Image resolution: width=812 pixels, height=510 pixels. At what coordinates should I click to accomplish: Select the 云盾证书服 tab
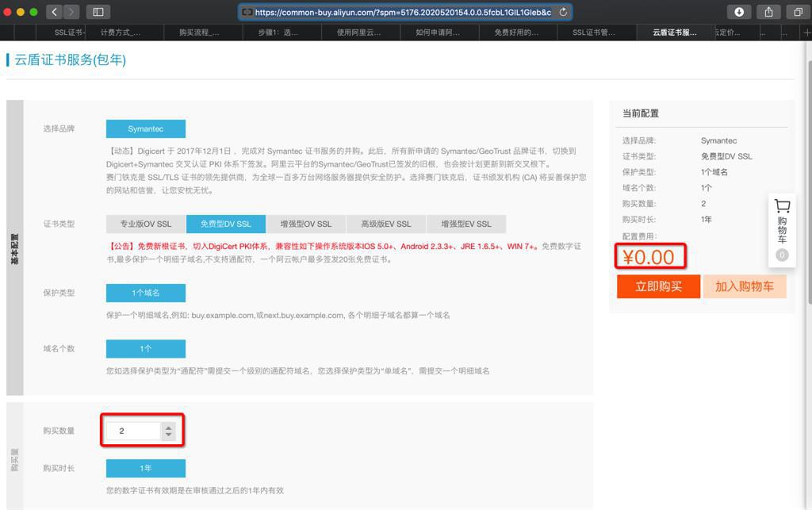tap(676, 33)
